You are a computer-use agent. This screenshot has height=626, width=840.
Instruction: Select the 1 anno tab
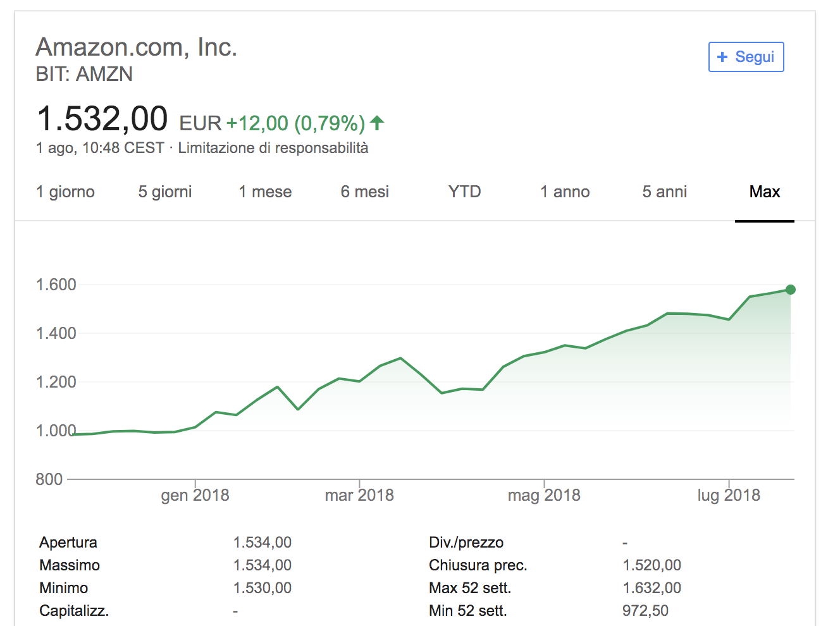[x=565, y=192]
